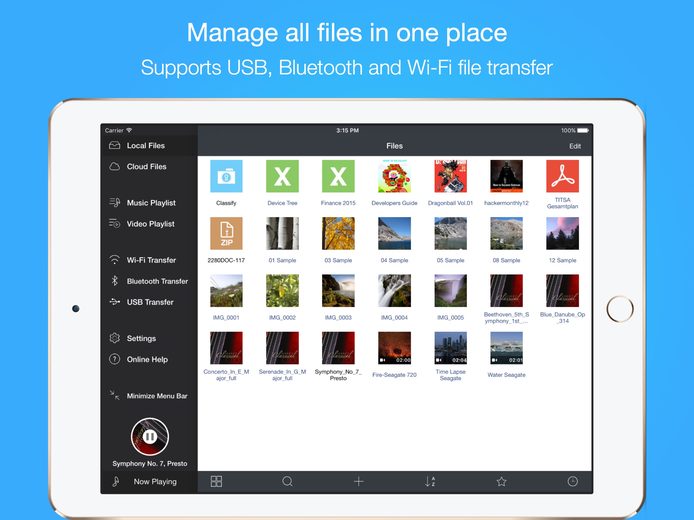Click the Now Playing music note icon
This screenshot has height=520, width=694.
[x=116, y=481]
